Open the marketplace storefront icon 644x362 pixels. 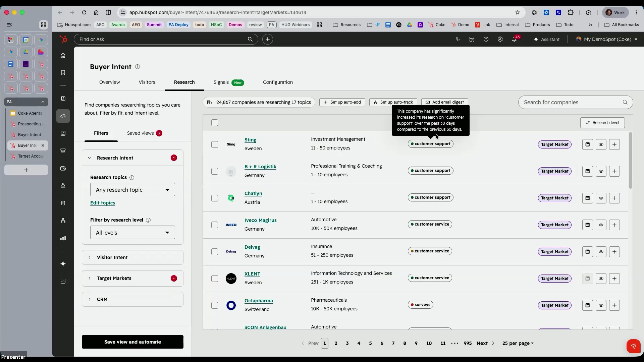click(472, 39)
